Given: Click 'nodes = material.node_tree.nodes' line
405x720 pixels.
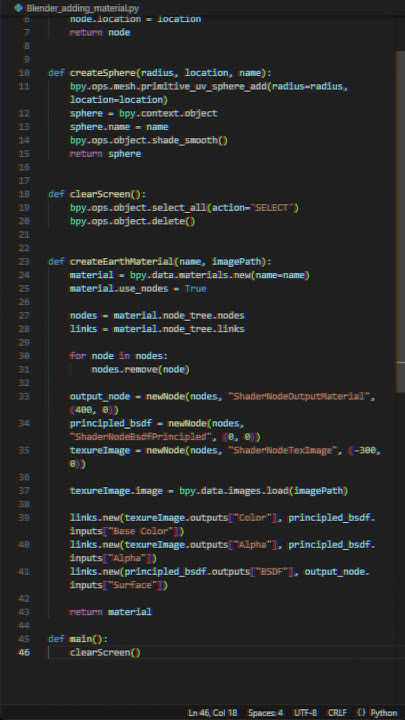Looking at the screenshot, I should (157, 315).
